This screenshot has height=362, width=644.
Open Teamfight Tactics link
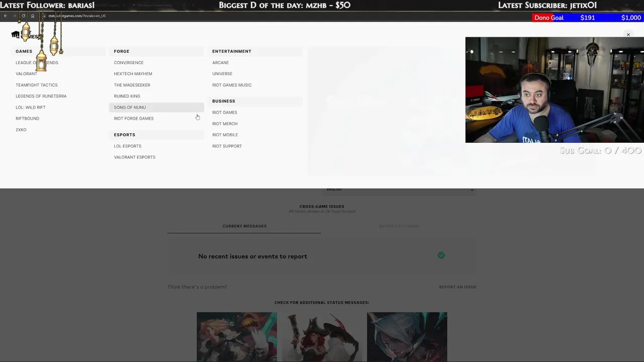click(36, 85)
